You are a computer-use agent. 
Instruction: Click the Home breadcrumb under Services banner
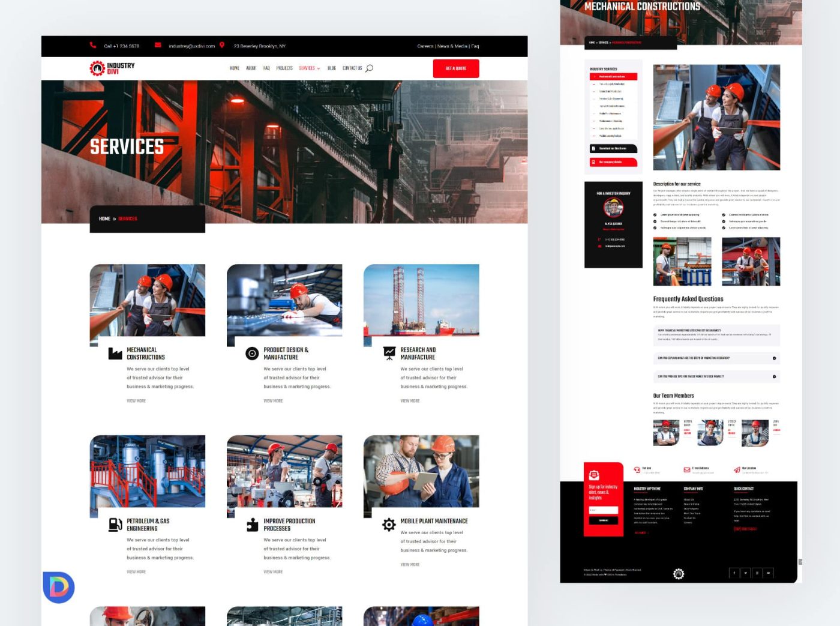104,219
